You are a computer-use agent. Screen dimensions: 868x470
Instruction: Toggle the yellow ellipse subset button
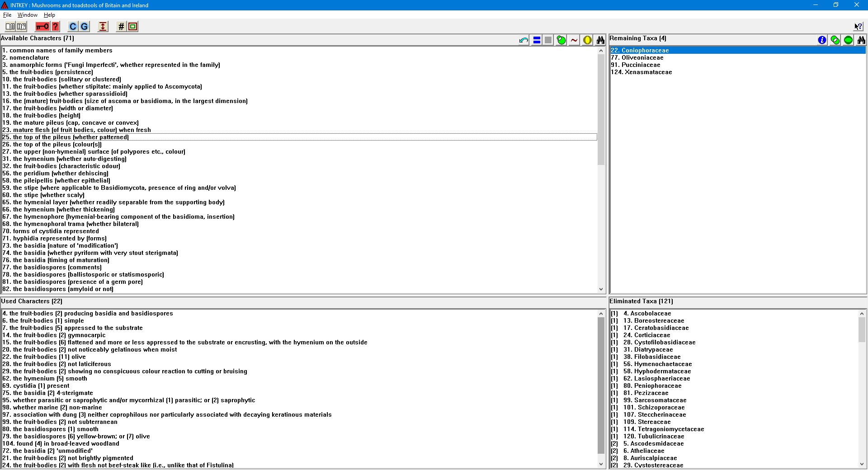click(x=587, y=40)
